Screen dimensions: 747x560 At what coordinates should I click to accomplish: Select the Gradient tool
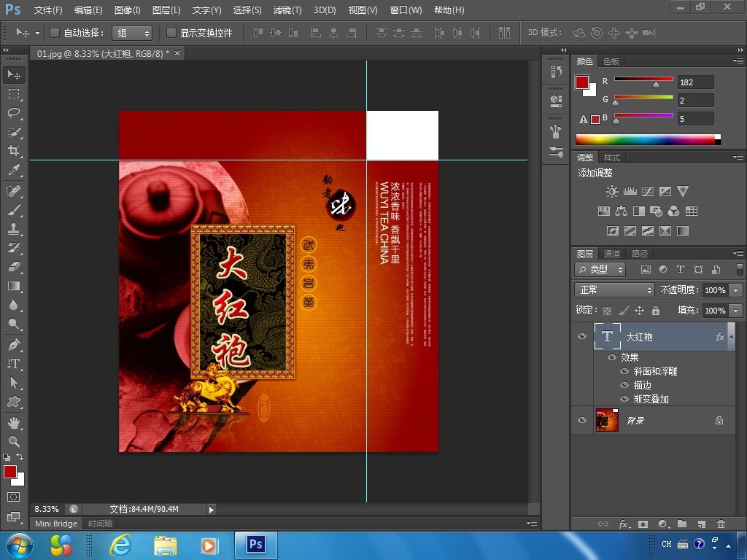[14, 286]
